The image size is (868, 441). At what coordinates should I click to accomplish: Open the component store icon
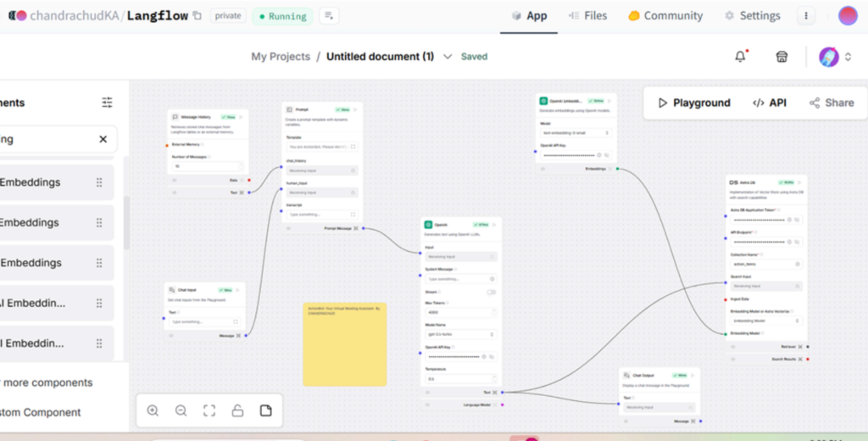(x=782, y=57)
